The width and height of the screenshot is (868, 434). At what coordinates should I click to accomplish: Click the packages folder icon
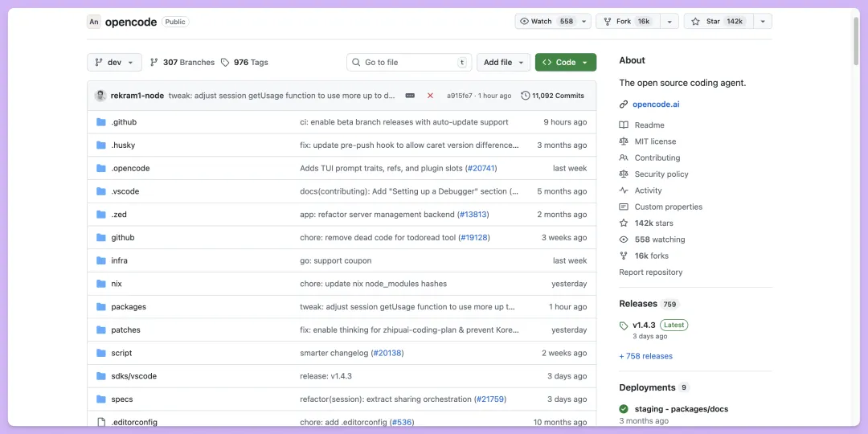click(x=100, y=307)
